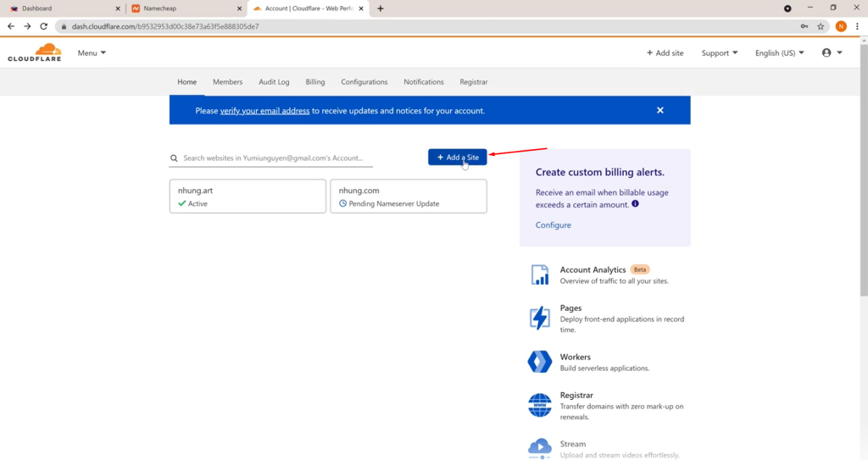Bookmark this page with the star icon
868x460 pixels.
click(821, 26)
